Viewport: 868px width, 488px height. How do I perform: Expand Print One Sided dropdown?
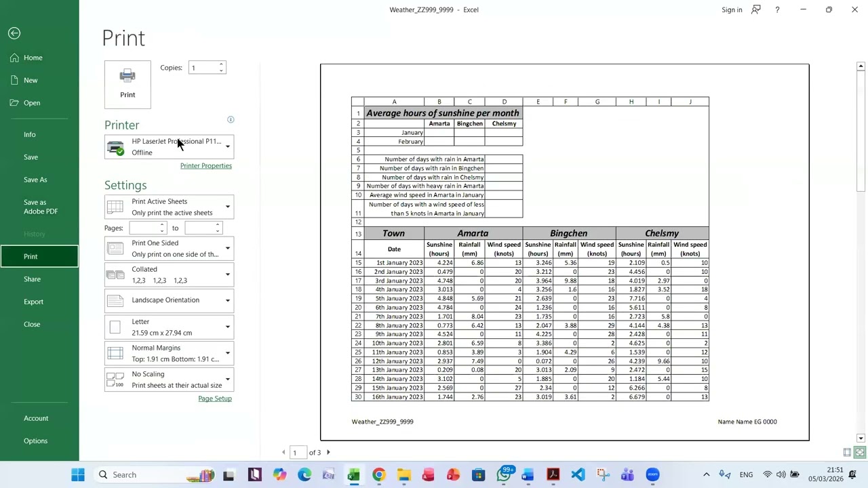(169, 249)
